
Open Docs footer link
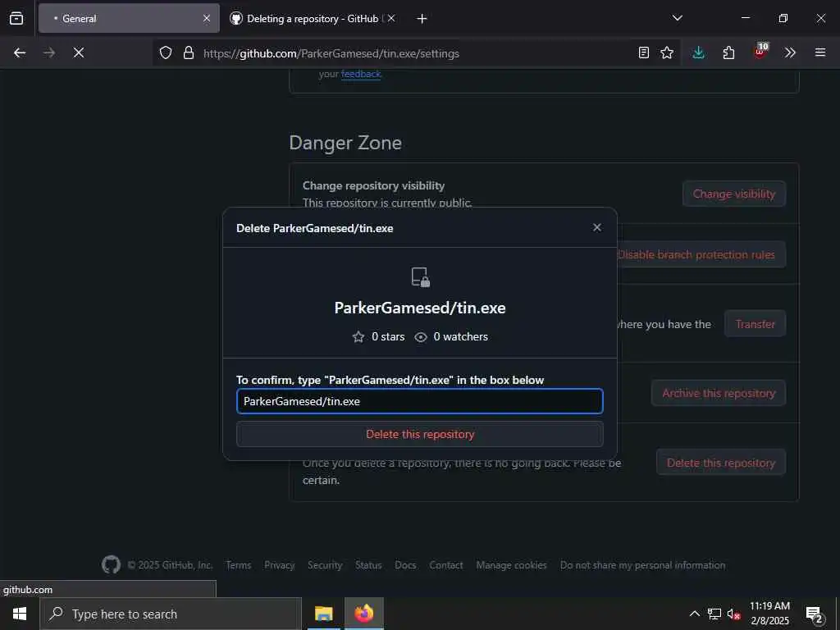click(x=405, y=565)
